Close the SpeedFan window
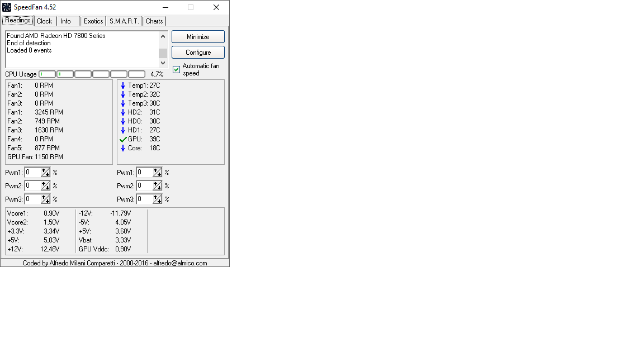Image resolution: width=644 pixels, height=362 pixels. (216, 7)
